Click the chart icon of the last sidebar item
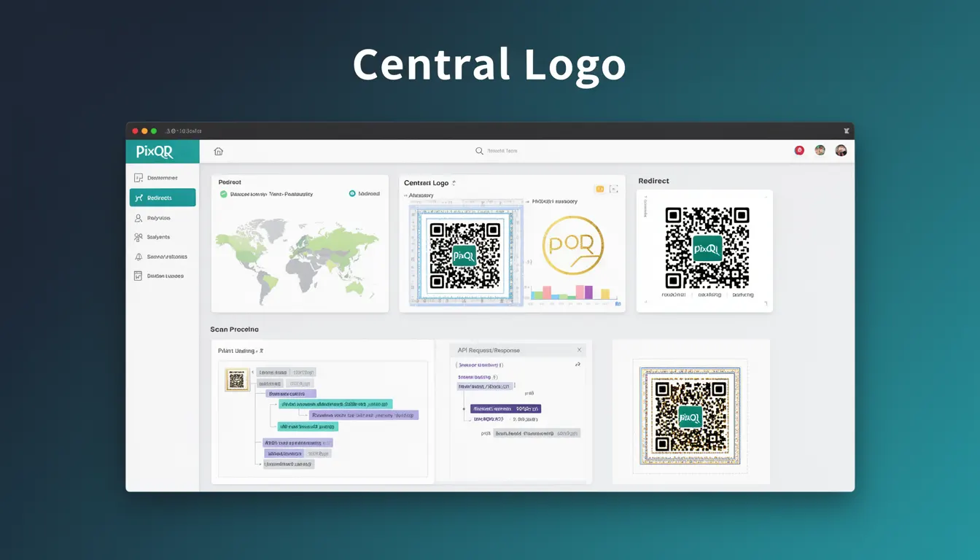The width and height of the screenshot is (980, 560). (x=139, y=276)
